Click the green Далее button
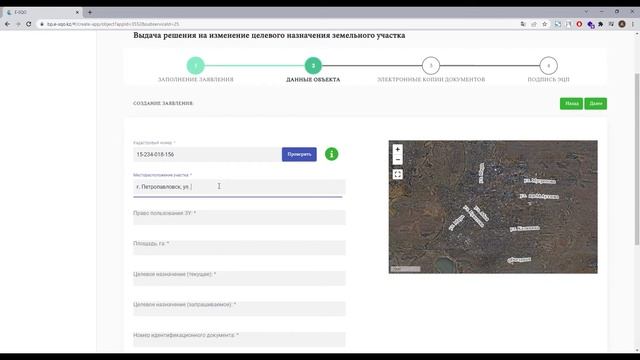The width and height of the screenshot is (640, 360). [596, 104]
